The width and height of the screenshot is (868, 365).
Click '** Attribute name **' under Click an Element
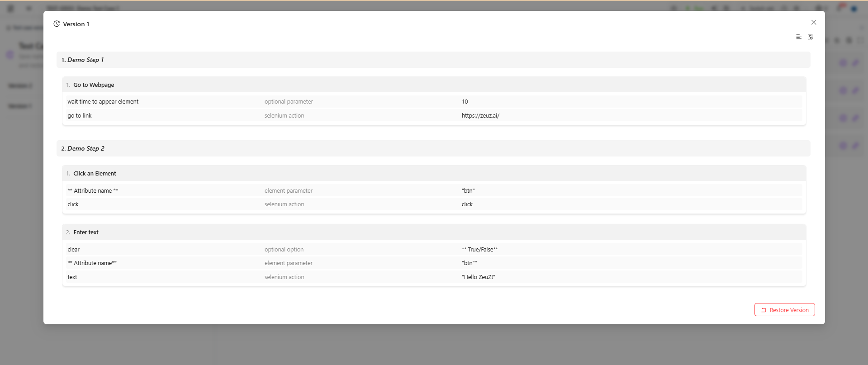(93, 191)
